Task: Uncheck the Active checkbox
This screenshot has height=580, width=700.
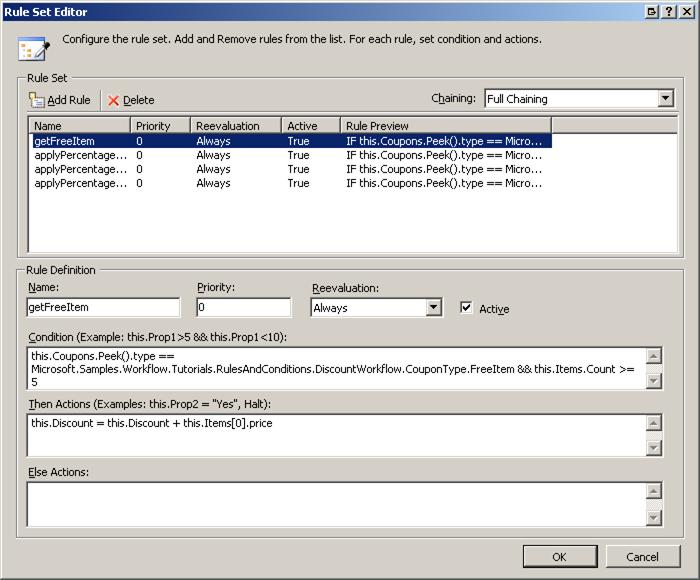Action: point(466,308)
